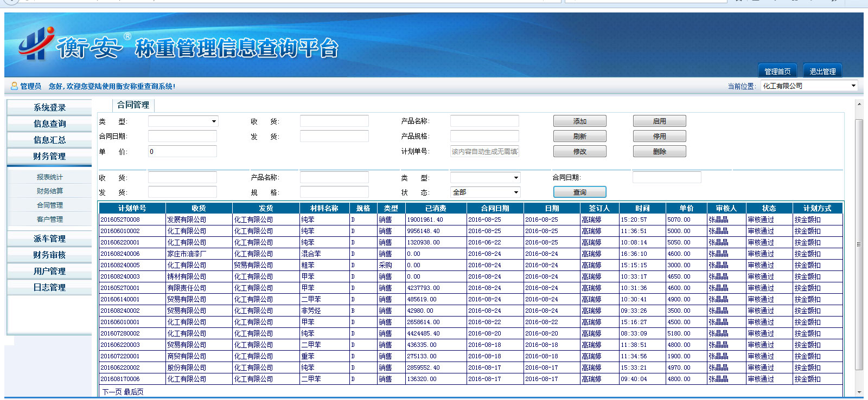This screenshot has width=868, height=400.
Task: Click the 最后页 pagination link
Action: pyautogui.click(x=133, y=392)
